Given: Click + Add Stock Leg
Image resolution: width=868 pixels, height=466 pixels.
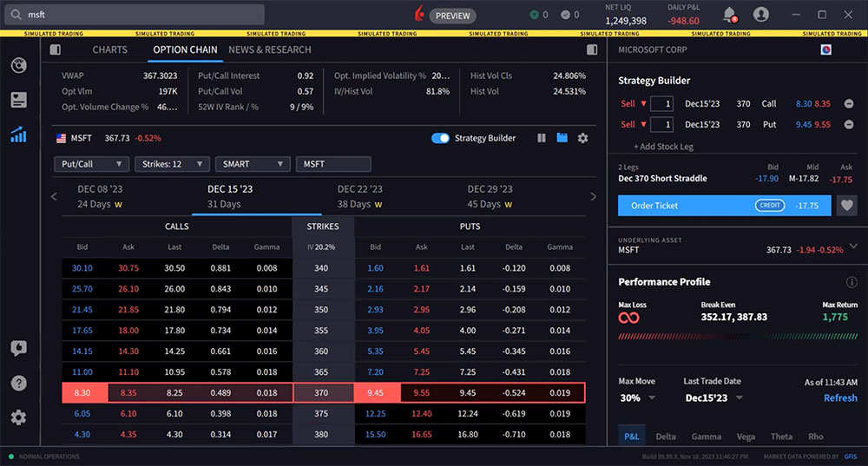Looking at the screenshot, I should click(x=663, y=147).
